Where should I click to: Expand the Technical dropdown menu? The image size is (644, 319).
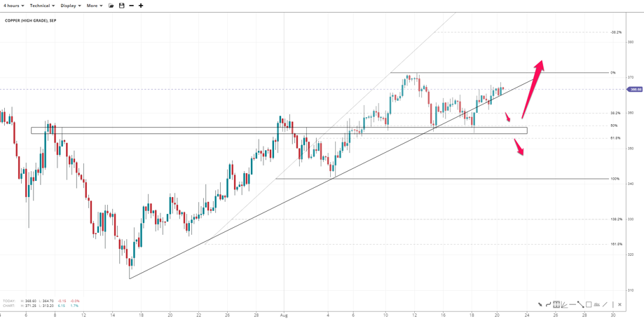pyautogui.click(x=42, y=6)
